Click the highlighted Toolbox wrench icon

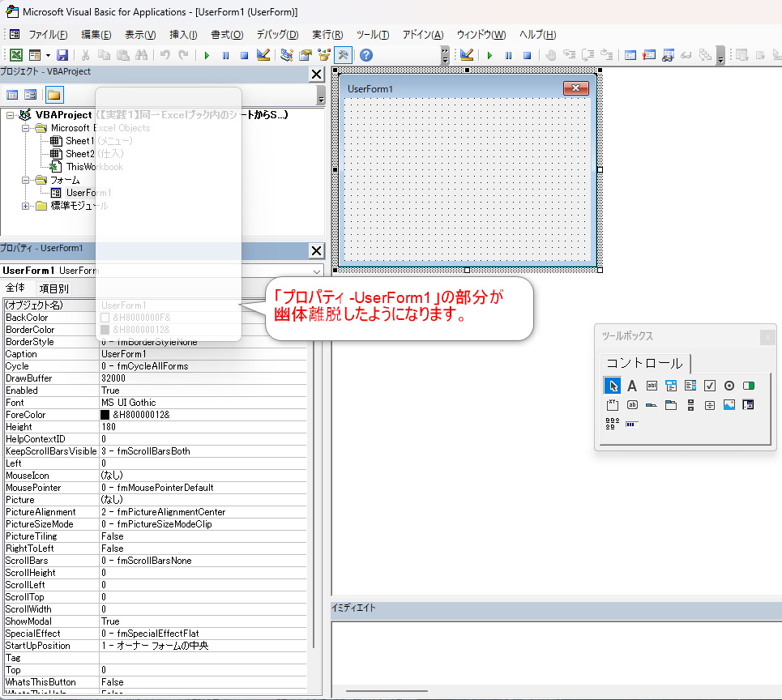(x=343, y=55)
